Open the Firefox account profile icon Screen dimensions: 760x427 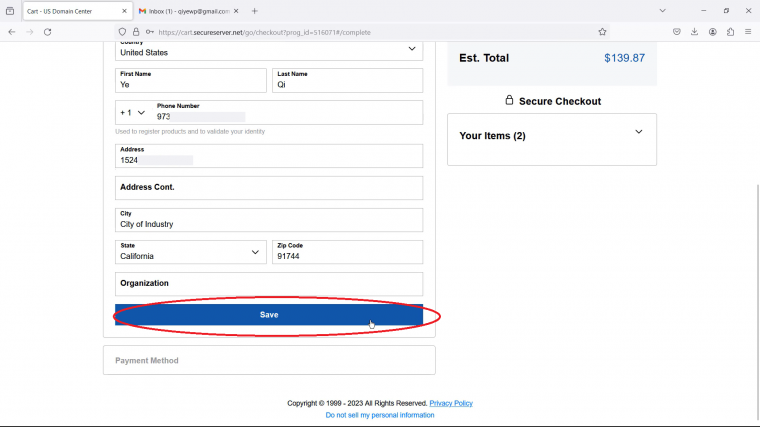[x=712, y=32]
